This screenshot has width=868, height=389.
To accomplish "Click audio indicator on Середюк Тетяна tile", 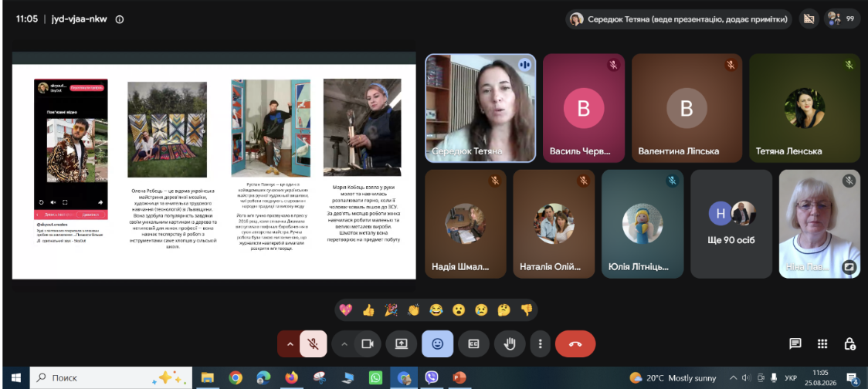I will pos(524,65).
